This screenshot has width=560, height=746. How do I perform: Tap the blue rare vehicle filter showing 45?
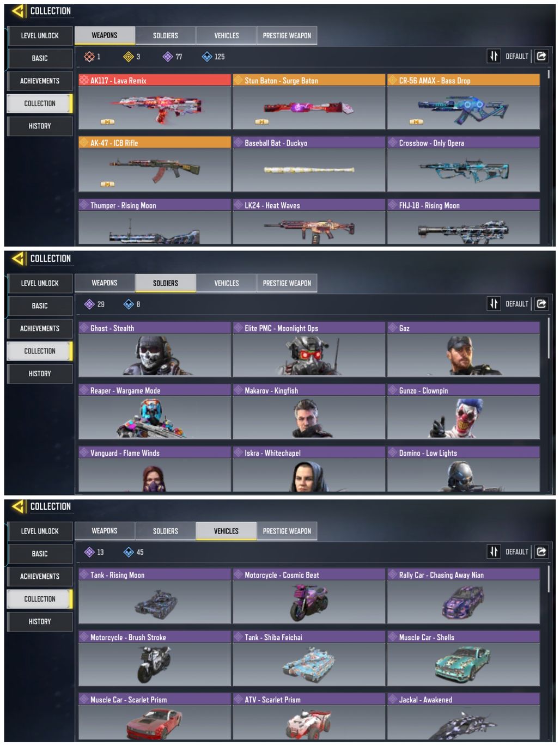[133, 552]
